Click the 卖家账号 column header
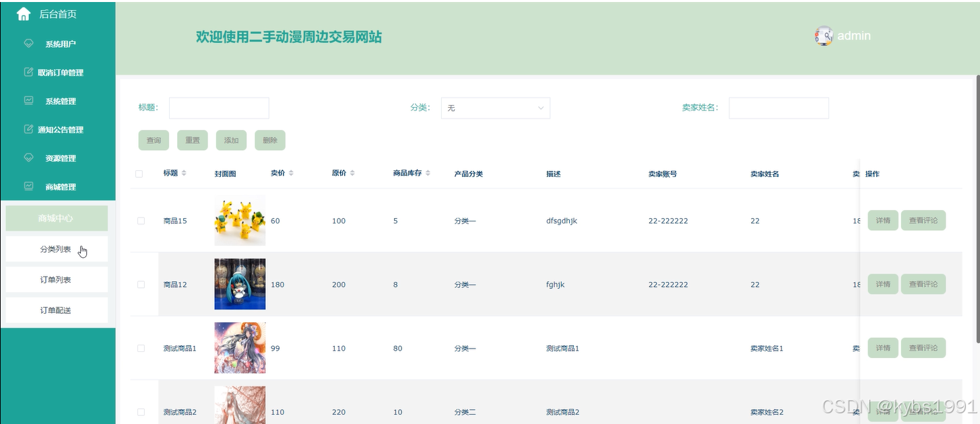The width and height of the screenshot is (980, 424). 663,174
